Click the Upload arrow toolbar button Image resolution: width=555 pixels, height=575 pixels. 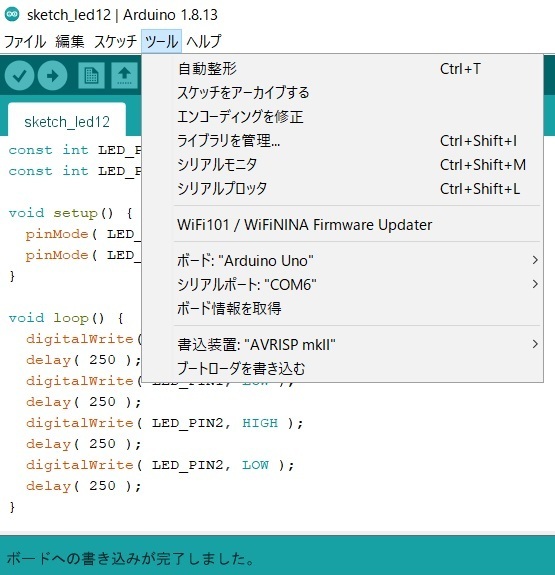click(52, 76)
